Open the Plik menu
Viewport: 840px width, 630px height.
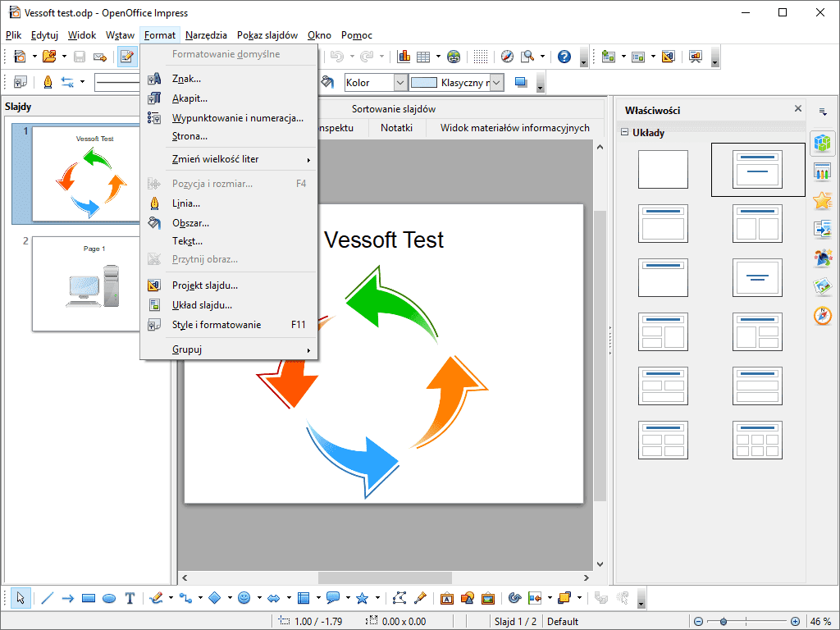pyautogui.click(x=13, y=35)
